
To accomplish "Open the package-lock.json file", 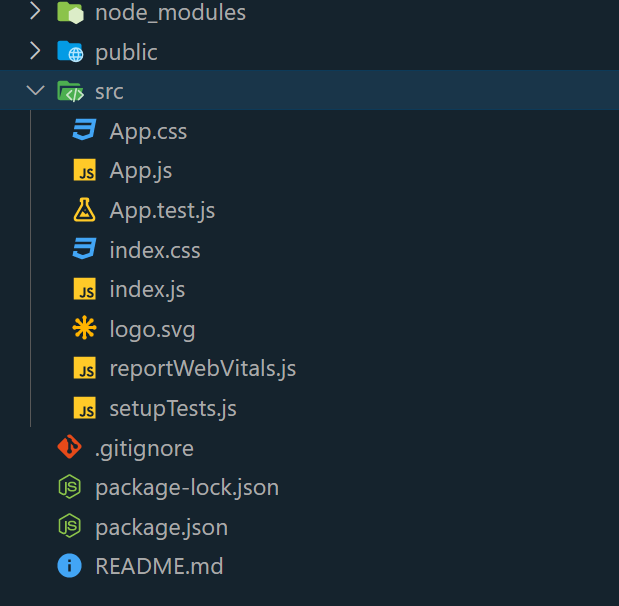I will [187, 488].
